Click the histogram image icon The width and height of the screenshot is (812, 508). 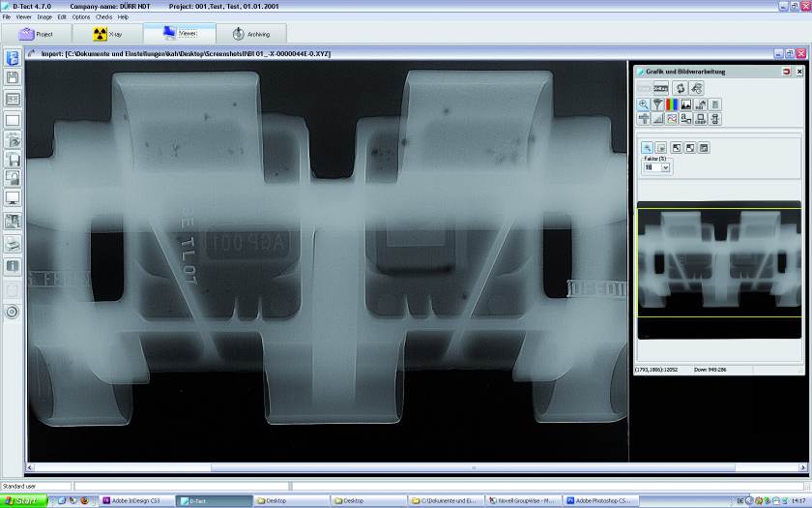tap(686, 104)
